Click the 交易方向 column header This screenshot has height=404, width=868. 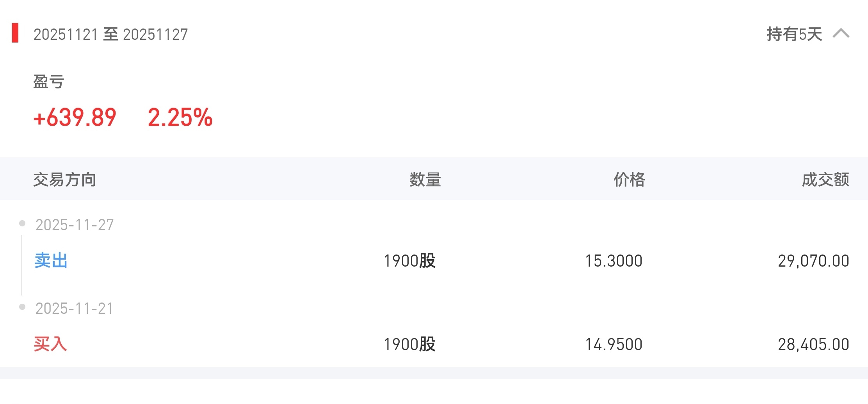tap(65, 180)
